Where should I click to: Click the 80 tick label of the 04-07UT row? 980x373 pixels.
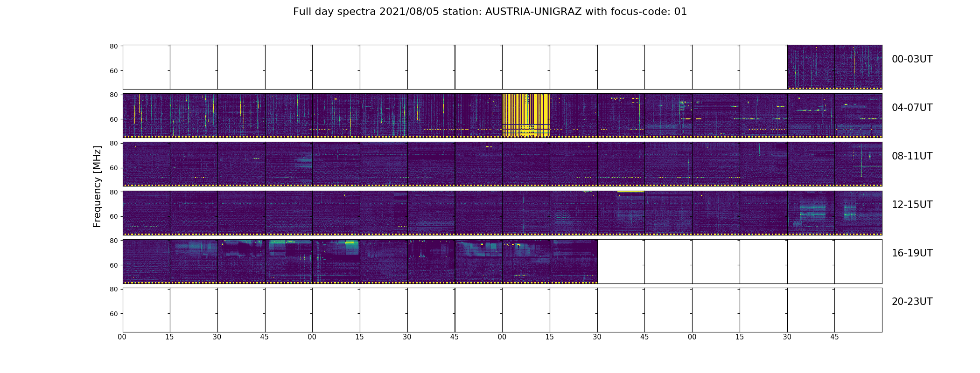click(x=113, y=95)
